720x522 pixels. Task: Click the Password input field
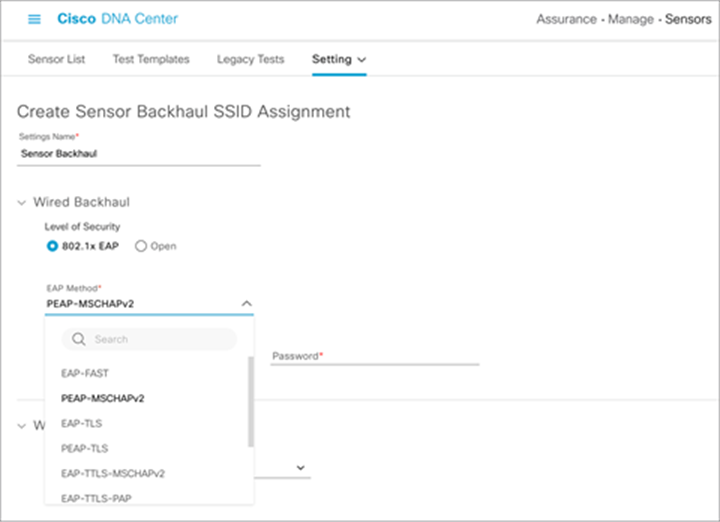375,356
